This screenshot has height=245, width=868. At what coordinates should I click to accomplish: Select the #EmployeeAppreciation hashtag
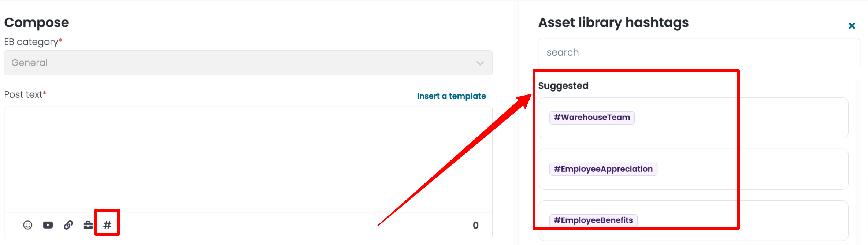pyautogui.click(x=603, y=169)
